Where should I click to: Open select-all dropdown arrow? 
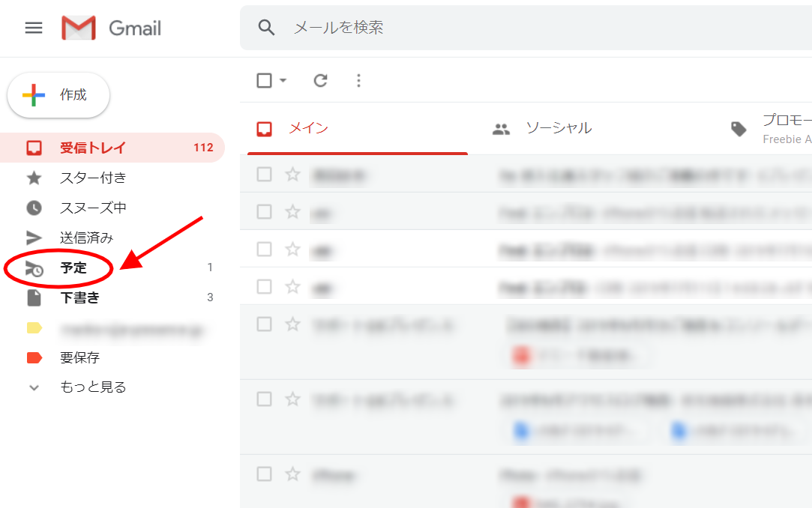click(283, 80)
